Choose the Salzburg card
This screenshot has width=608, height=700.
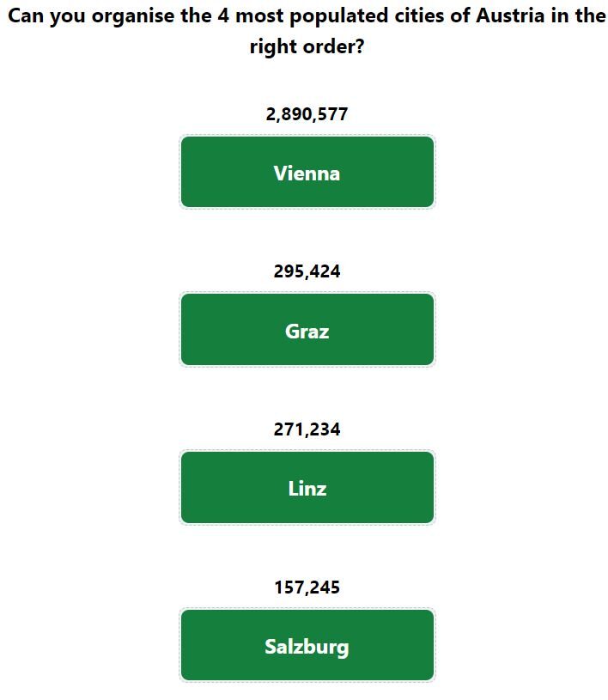point(307,645)
